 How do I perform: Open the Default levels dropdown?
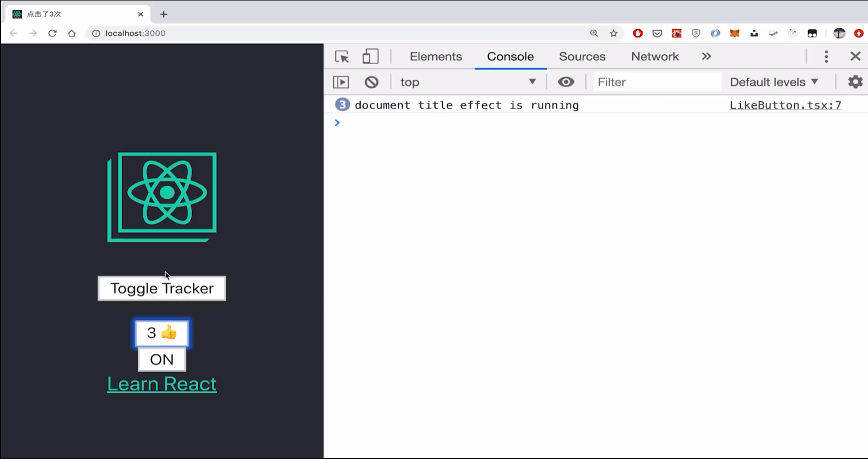click(x=774, y=82)
